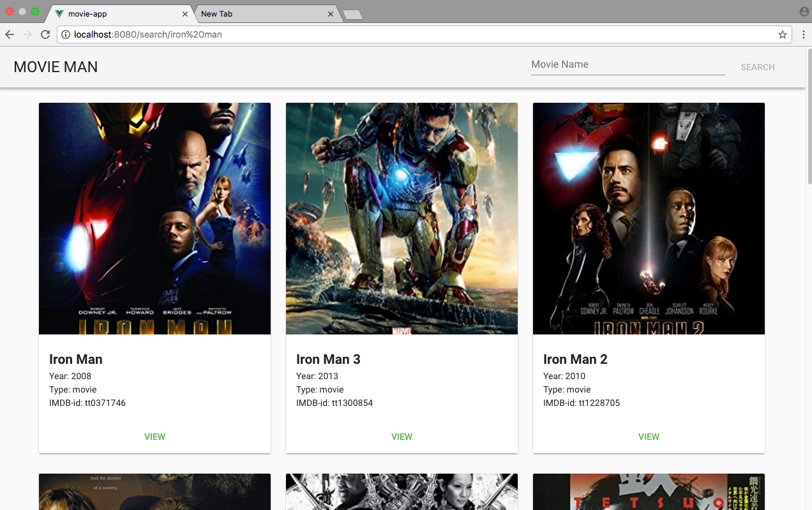Click the green window maximize button

tap(35, 11)
